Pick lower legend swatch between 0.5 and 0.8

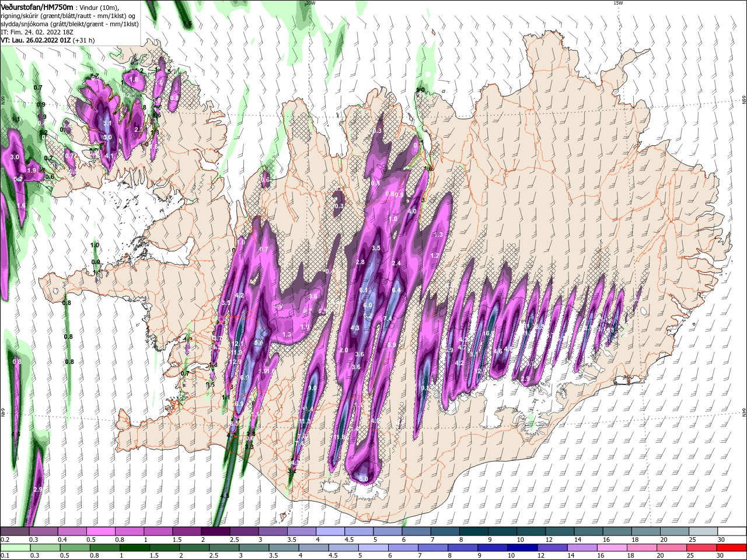(75, 548)
